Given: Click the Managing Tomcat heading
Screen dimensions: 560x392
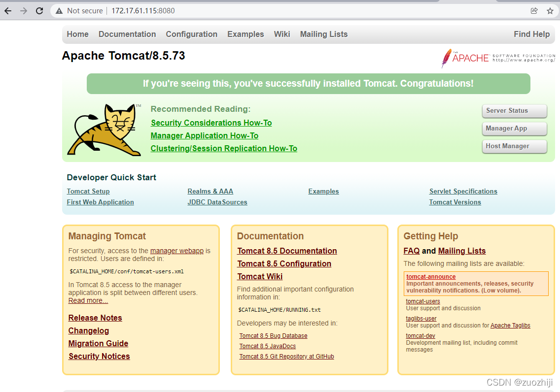Looking at the screenshot, I should [x=107, y=236].
